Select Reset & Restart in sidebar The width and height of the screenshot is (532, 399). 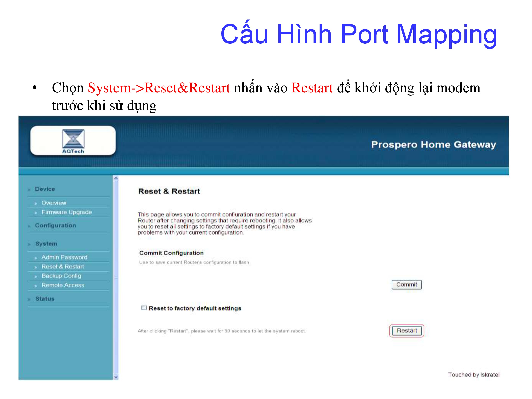(63, 267)
